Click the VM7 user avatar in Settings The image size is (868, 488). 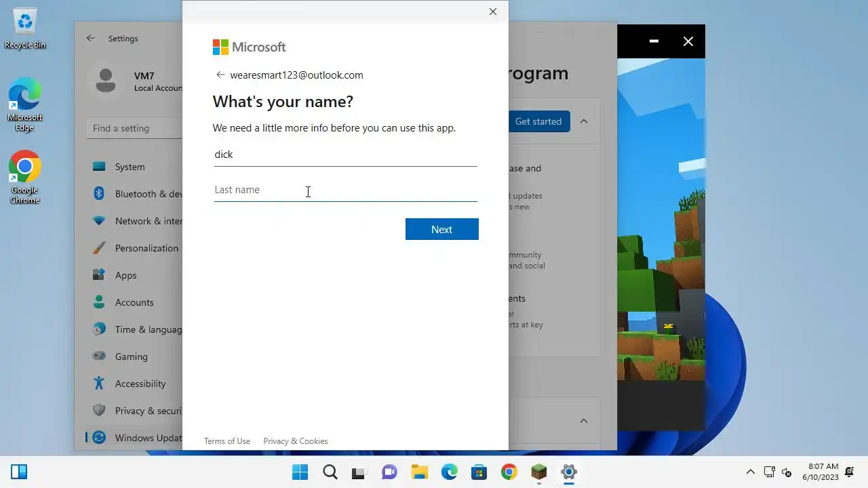[x=105, y=81]
